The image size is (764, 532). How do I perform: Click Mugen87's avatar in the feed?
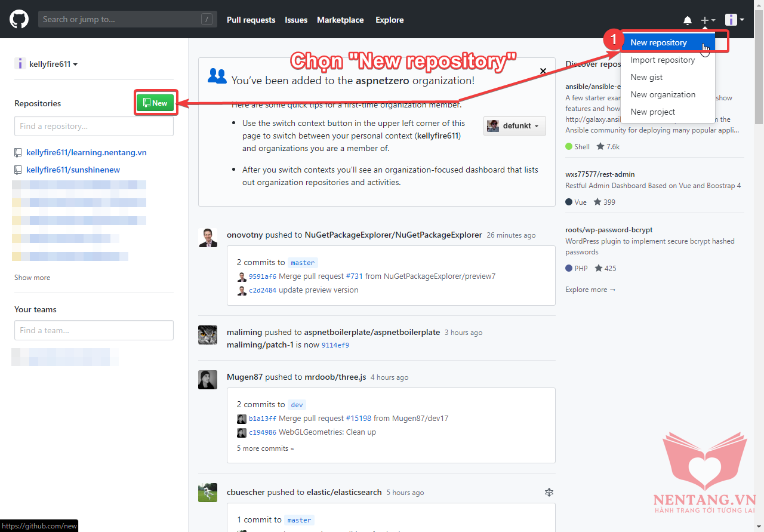click(x=208, y=380)
